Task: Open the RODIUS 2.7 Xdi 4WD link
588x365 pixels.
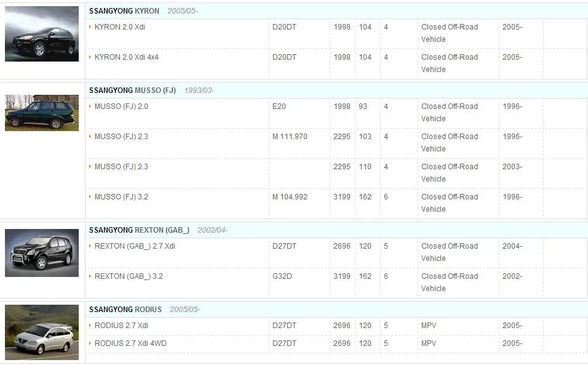Action: coord(130,343)
